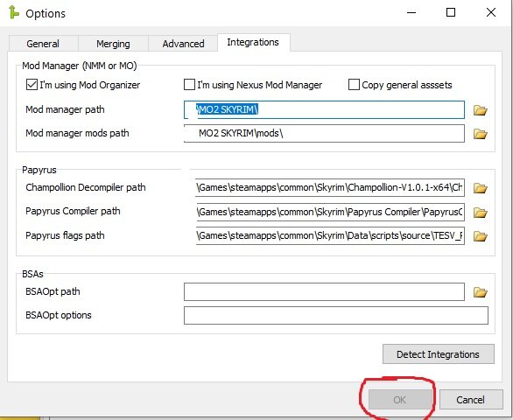The height and width of the screenshot is (420, 513).
Task: Click the "Papyrus" group title
Action: [x=39, y=170]
